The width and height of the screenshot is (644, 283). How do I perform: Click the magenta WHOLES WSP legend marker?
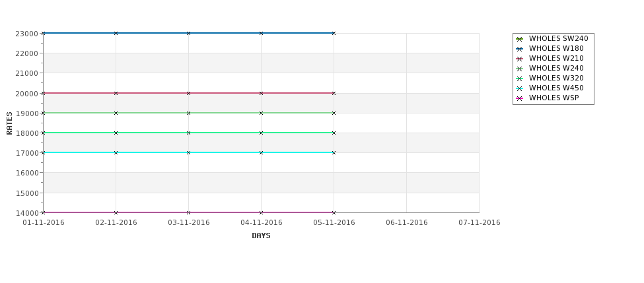pos(519,98)
